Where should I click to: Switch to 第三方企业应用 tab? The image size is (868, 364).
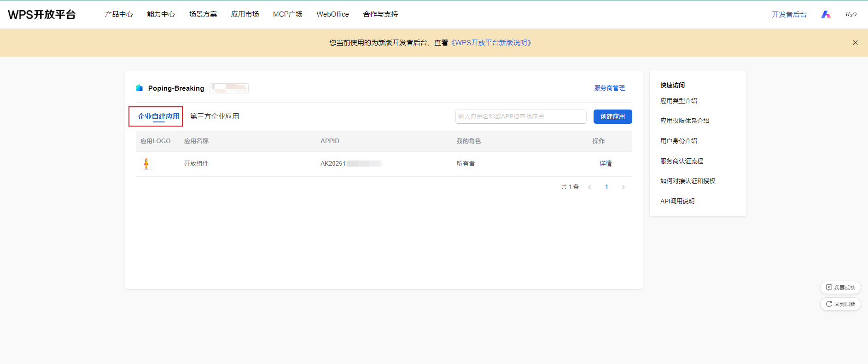click(x=215, y=116)
